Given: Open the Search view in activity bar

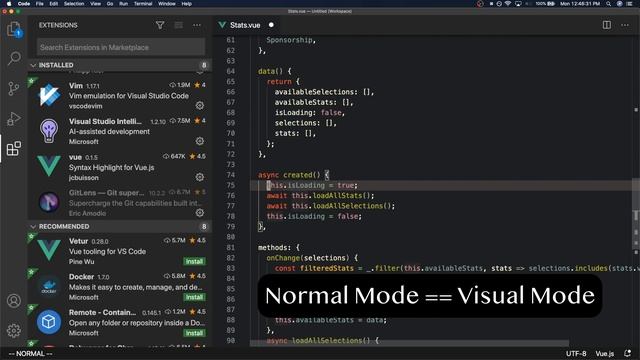Looking at the screenshot, I should tap(14, 58).
